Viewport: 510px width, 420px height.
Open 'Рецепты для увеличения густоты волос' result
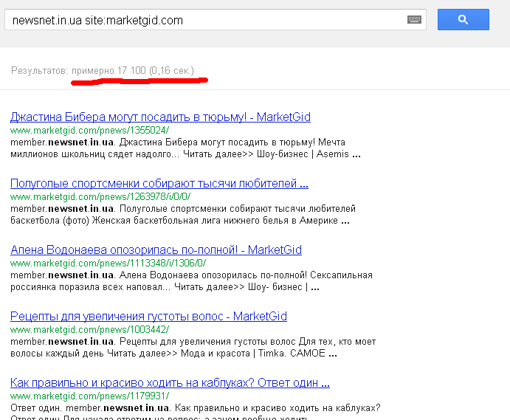point(148,316)
